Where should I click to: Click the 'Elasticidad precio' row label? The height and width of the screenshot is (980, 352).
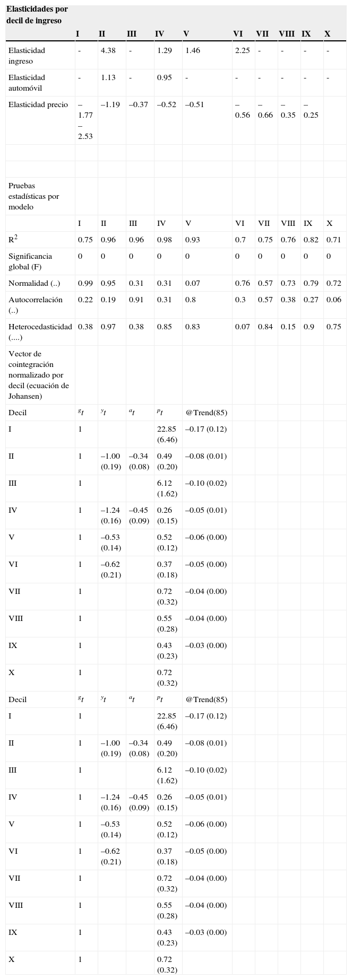point(38,104)
